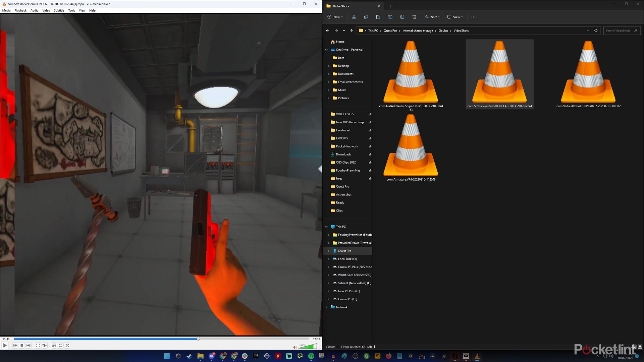Click the Search VideoShots field
The image size is (644, 362).
tap(622, 31)
